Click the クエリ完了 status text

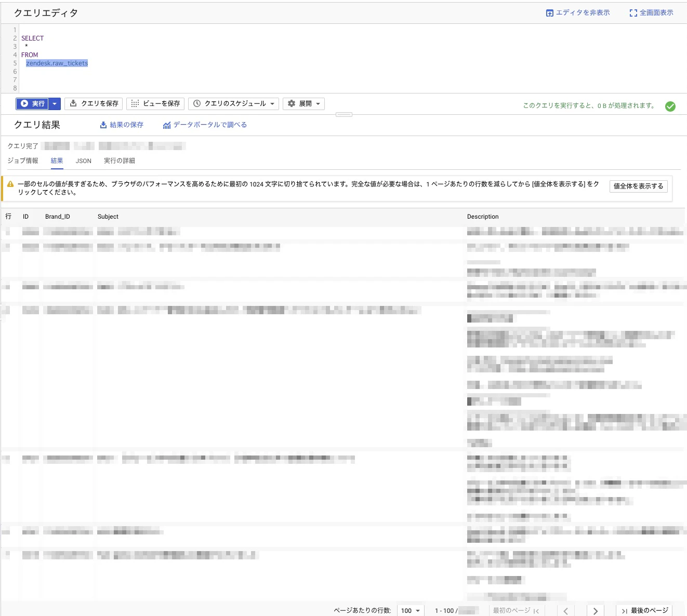click(23, 146)
